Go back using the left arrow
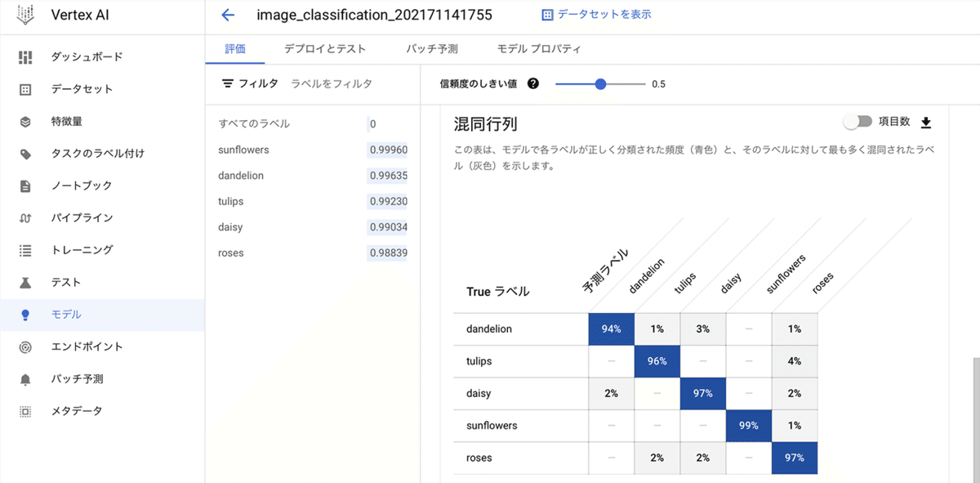Image resolution: width=980 pixels, height=483 pixels. [x=228, y=15]
